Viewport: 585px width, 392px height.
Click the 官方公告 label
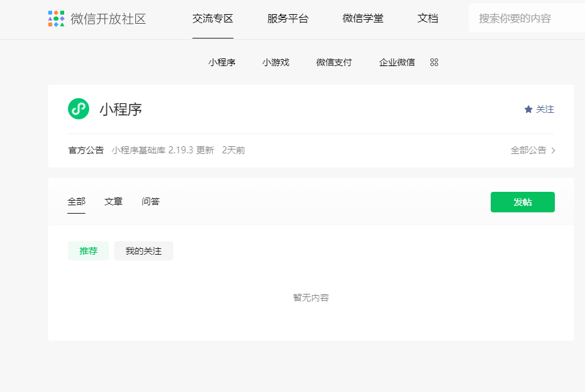(86, 150)
